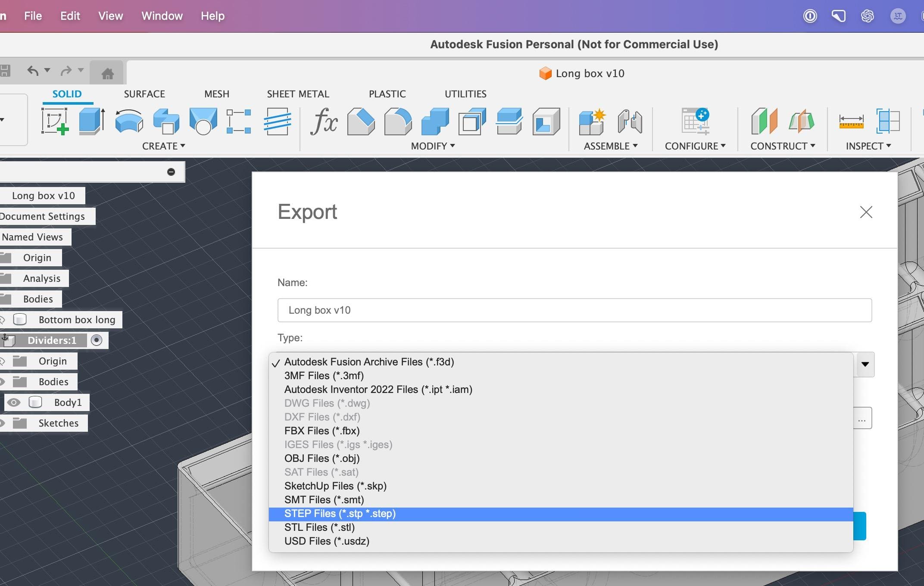This screenshot has height=586, width=924.
Task: Expand the CONFIGURE dropdown menu
Action: [695, 146]
